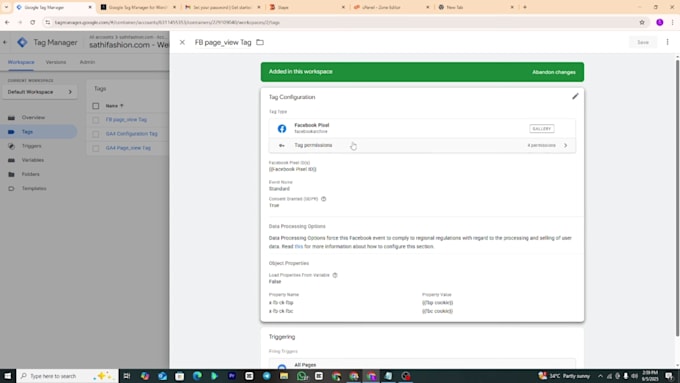The height and width of the screenshot is (383, 680).
Task: Open Triggers in the sidebar
Action: [31, 146]
